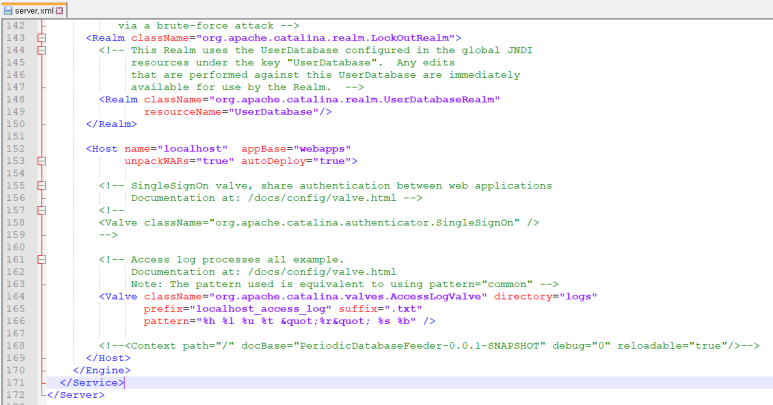Click line number 171 in the margin
Viewport: 773px width, 405px height.
click(x=15, y=383)
